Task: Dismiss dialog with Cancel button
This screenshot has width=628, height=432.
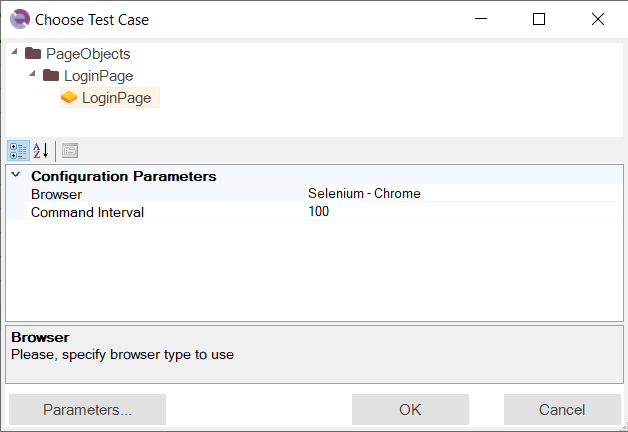Action: [562, 409]
